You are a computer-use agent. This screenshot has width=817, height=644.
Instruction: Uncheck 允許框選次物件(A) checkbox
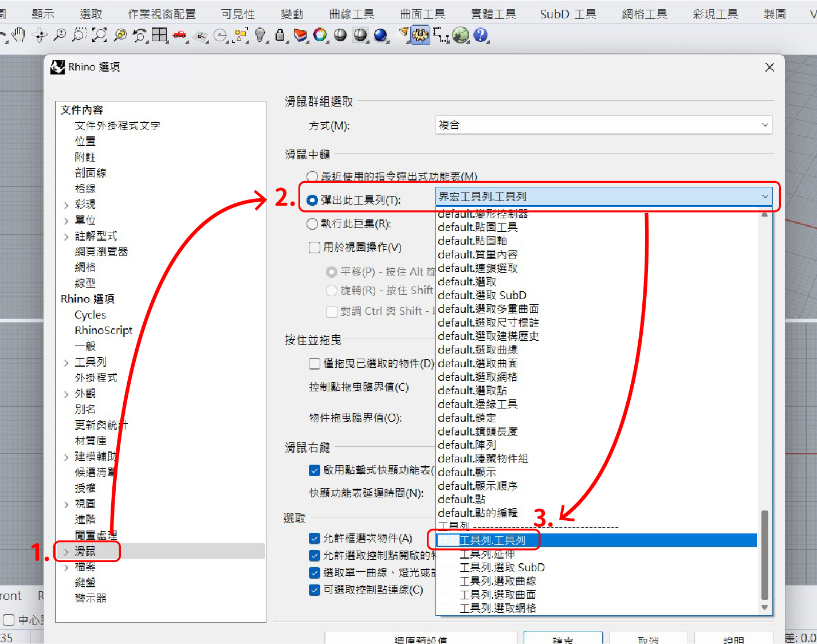[315, 539]
